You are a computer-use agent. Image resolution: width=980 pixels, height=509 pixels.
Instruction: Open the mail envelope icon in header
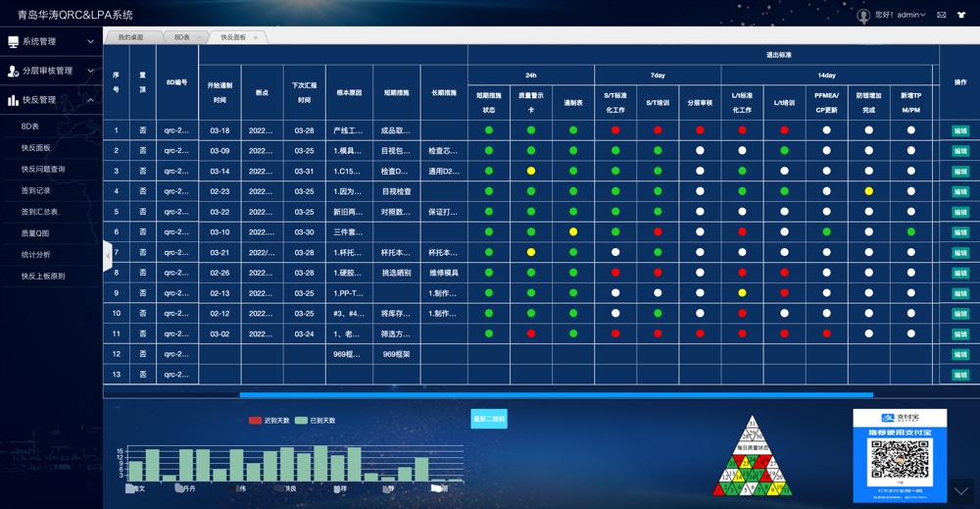942,15
